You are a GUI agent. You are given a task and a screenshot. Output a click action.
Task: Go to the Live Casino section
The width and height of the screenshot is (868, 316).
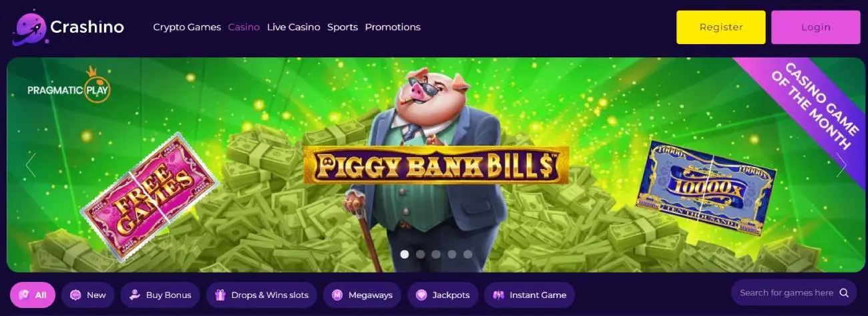pyautogui.click(x=294, y=27)
